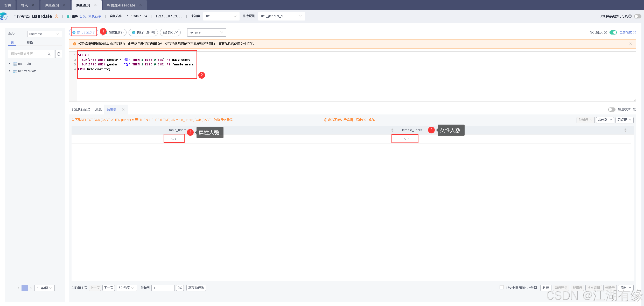Click the fullscreen mode expand icon
The image size is (644, 306).
[x=634, y=32]
